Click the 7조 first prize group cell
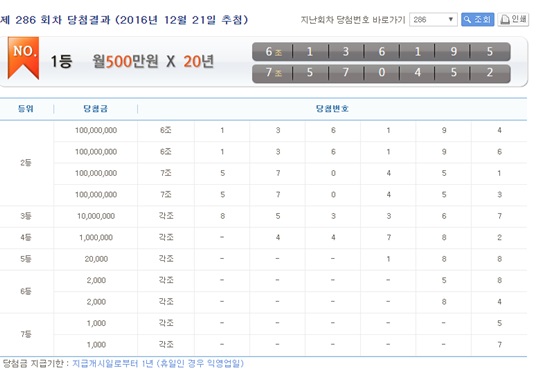This screenshot has width=540, height=370. click(273, 73)
